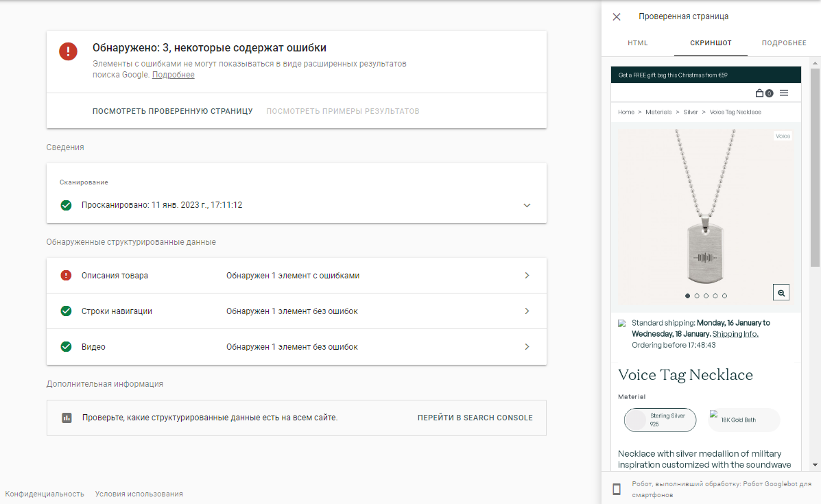Click the red error icon in summary card
Viewport: 821px width, 504px height.
tap(68, 51)
